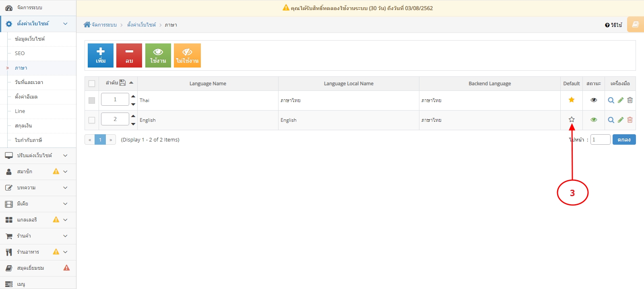The width and height of the screenshot is (644, 289).
Task: Tick the checkbox for the English row
Action: click(x=92, y=120)
